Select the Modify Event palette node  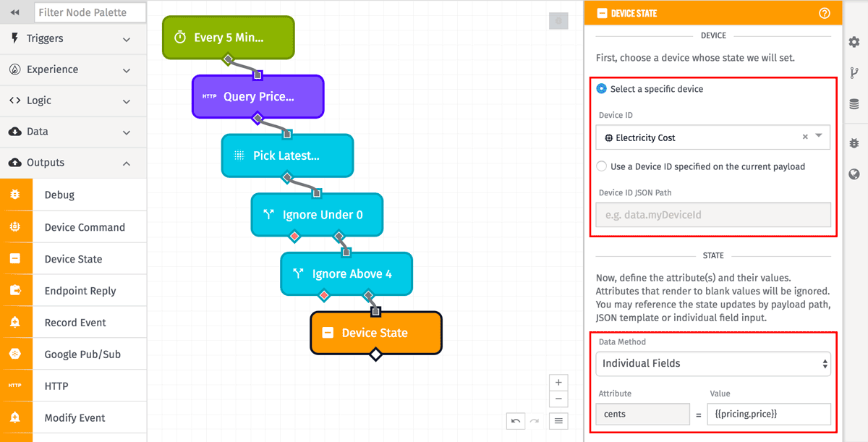73,417
